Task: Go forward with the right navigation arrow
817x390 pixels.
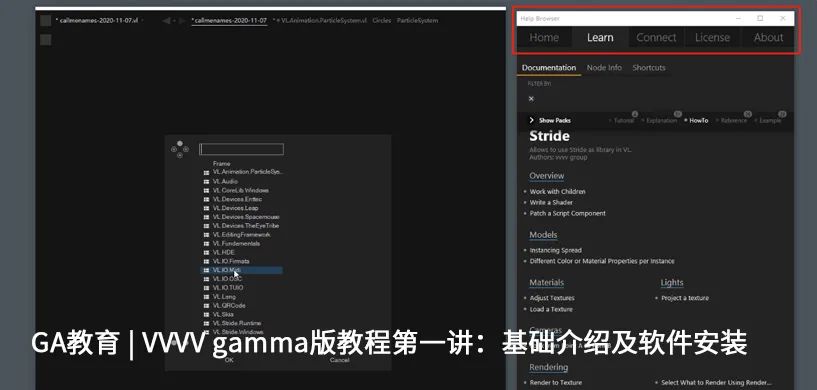Action: click(182, 21)
